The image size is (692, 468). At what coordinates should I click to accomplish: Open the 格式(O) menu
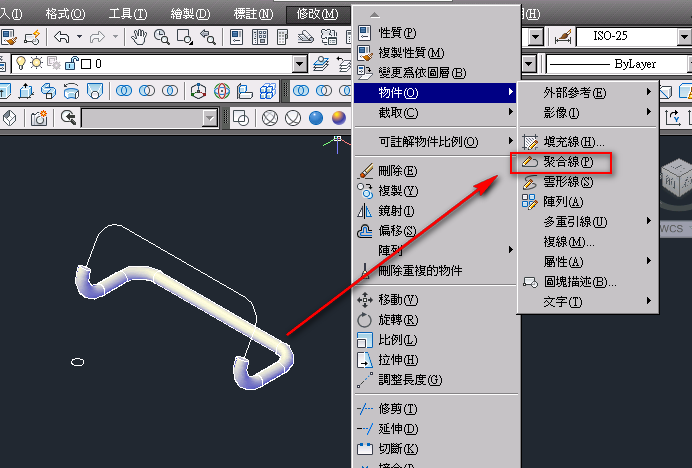point(65,14)
